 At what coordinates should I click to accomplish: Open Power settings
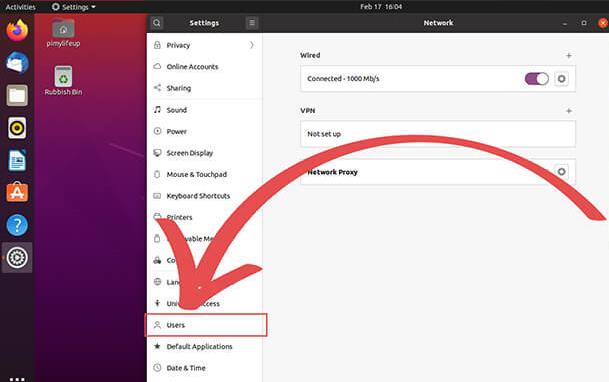pyautogui.click(x=205, y=131)
